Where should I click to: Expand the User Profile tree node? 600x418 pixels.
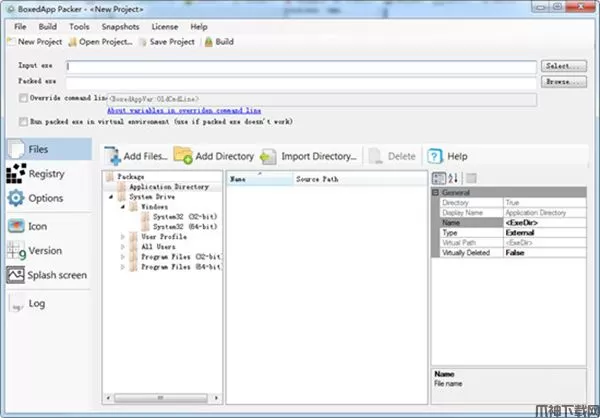(x=123, y=237)
